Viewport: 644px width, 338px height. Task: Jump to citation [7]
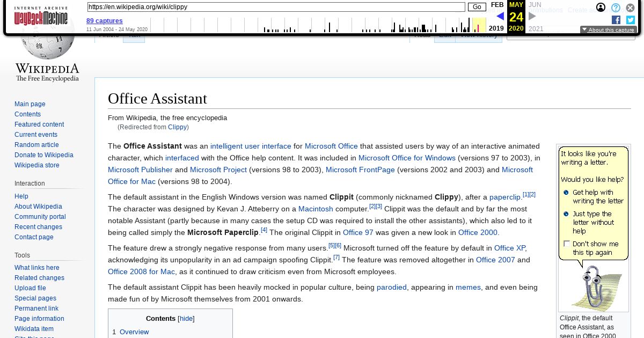(336, 257)
